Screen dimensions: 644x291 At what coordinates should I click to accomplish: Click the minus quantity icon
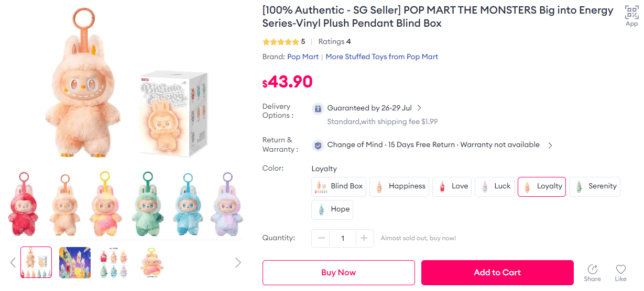coord(322,238)
